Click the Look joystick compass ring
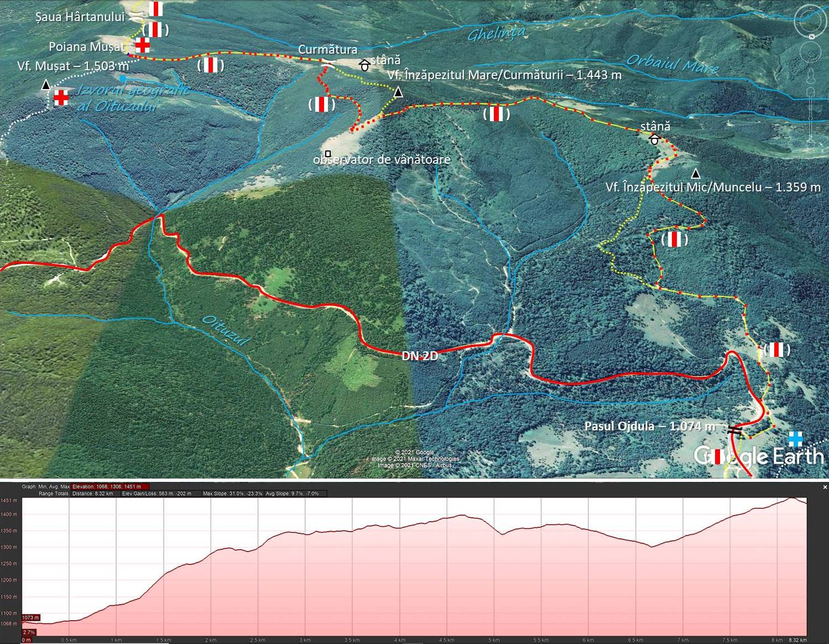Viewport: 829px width, 644px height. (811, 21)
